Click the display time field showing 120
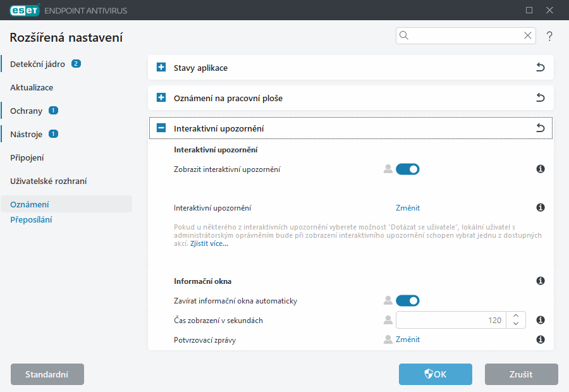This screenshot has width=569, height=392. (x=451, y=320)
